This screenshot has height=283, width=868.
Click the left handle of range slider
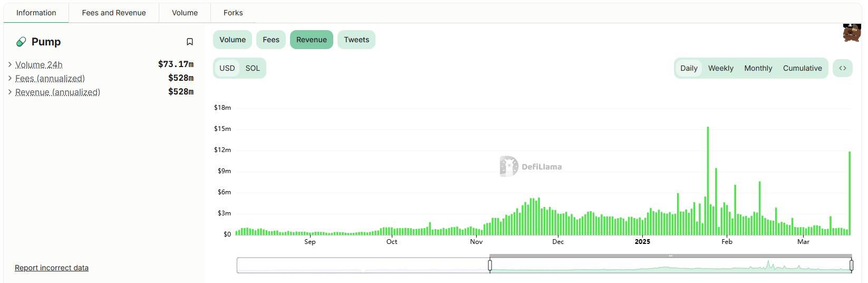coord(490,265)
